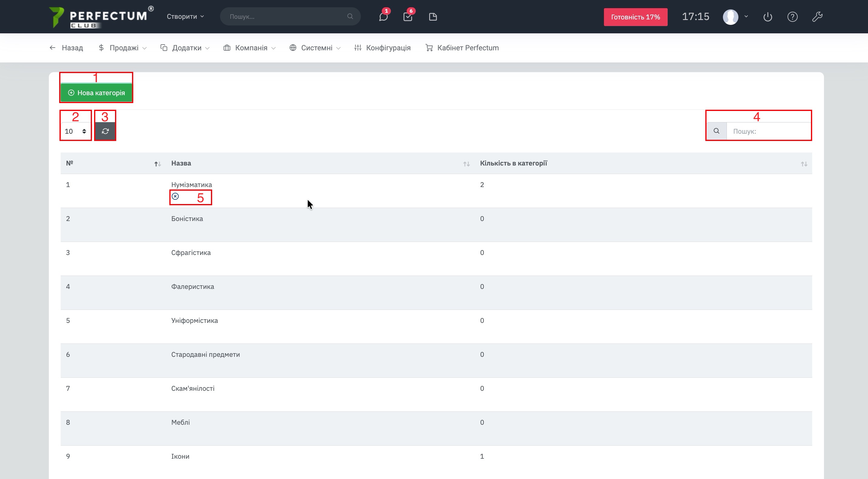
Task: Click the Готовність 17% progress button
Action: coord(636,17)
